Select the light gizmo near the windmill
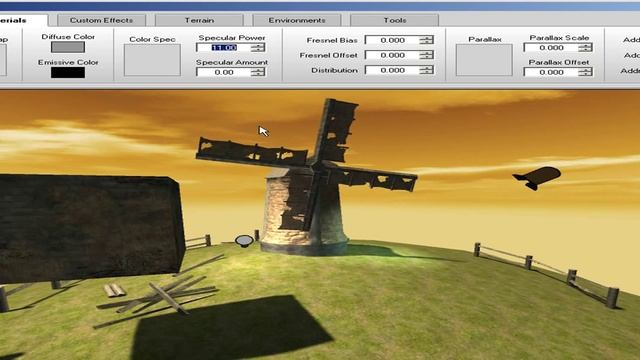640x360 pixels. [x=244, y=241]
